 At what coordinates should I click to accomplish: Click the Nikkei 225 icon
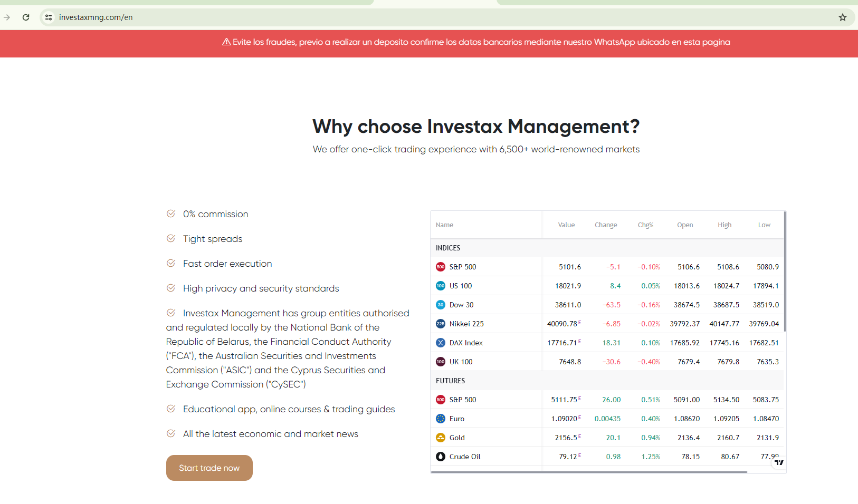441,324
